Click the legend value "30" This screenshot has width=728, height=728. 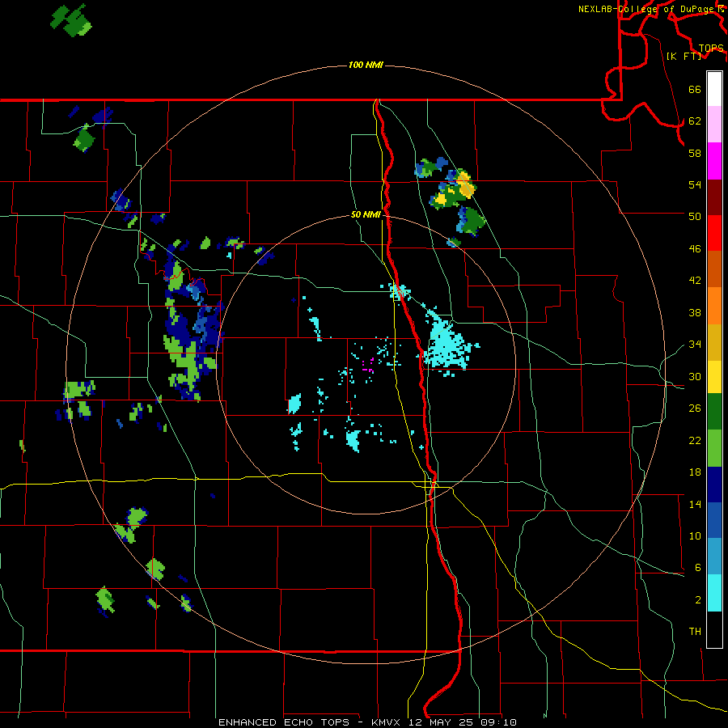pos(695,376)
